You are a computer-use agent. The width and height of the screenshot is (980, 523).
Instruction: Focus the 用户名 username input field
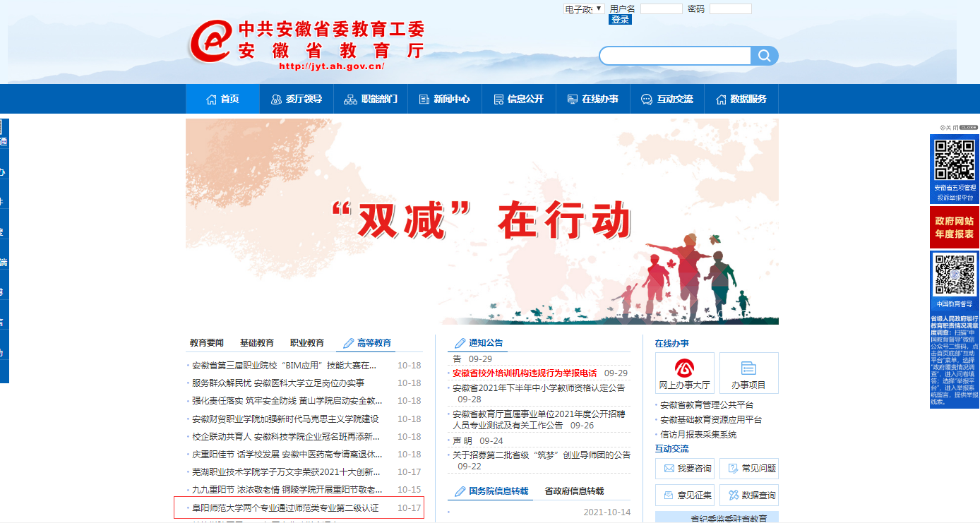661,9
